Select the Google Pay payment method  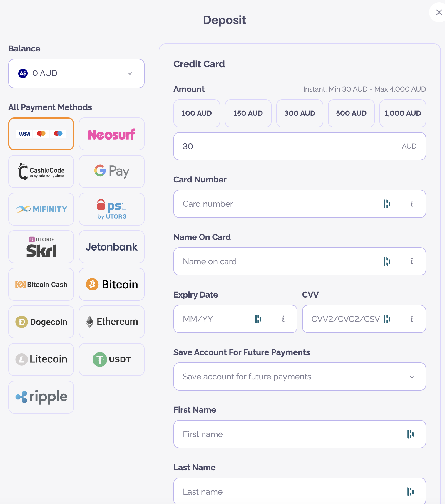tap(112, 172)
